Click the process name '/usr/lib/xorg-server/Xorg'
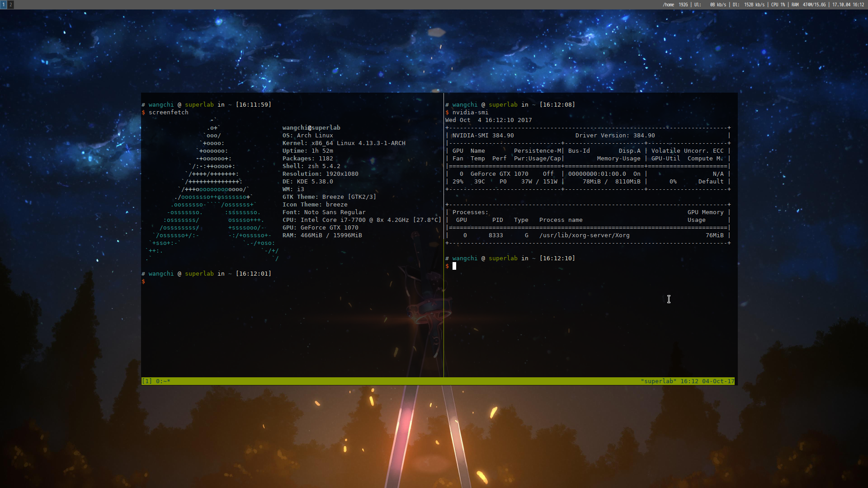Screen dimensions: 868x488 coord(584,235)
